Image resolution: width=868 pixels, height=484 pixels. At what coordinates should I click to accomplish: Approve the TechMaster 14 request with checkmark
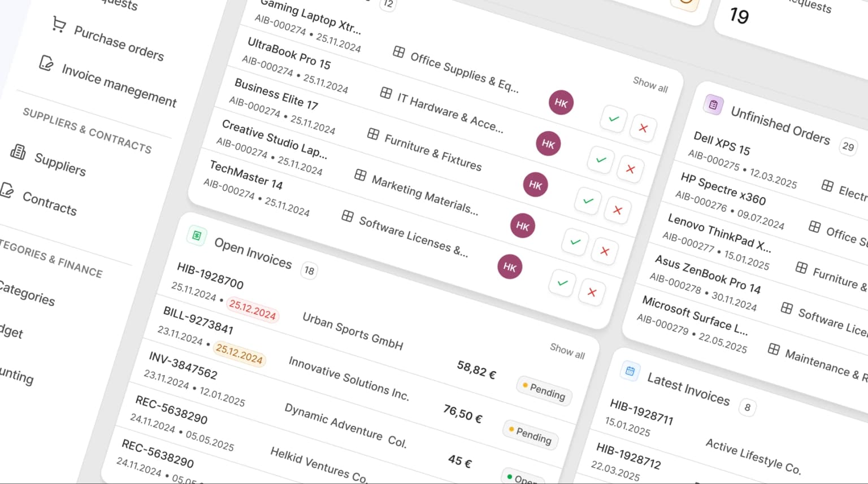coord(562,283)
